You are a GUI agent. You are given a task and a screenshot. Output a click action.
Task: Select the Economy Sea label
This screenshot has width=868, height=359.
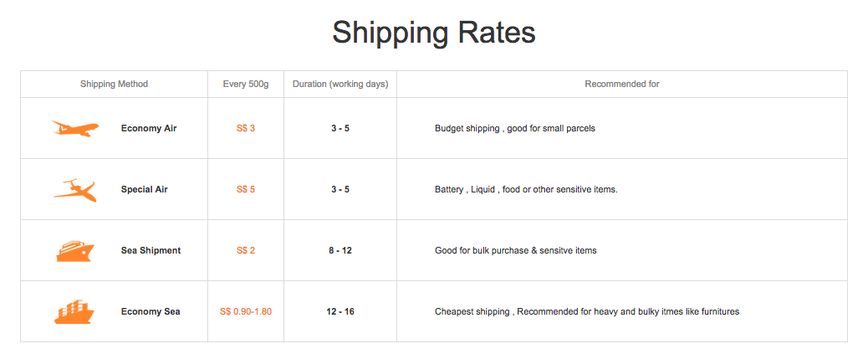coord(151,312)
